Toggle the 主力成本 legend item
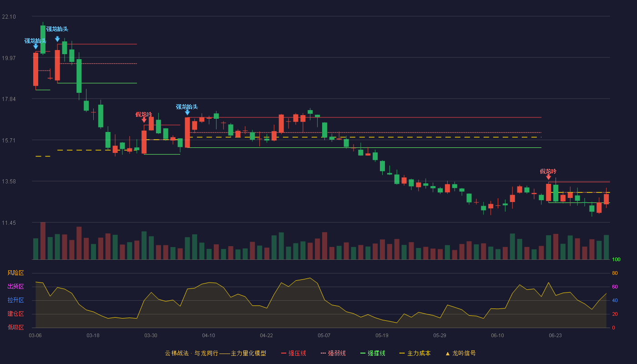The width and height of the screenshot is (637, 364). point(415,353)
